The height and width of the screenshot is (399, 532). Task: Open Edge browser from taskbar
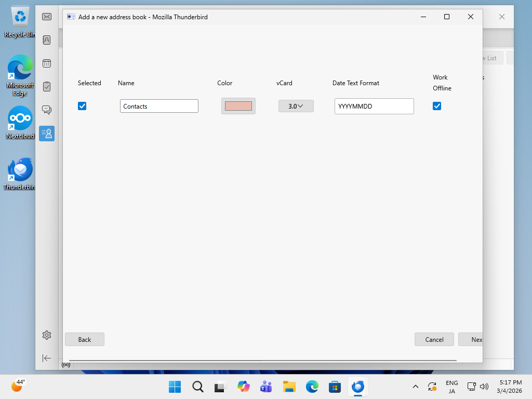(x=312, y=387)
